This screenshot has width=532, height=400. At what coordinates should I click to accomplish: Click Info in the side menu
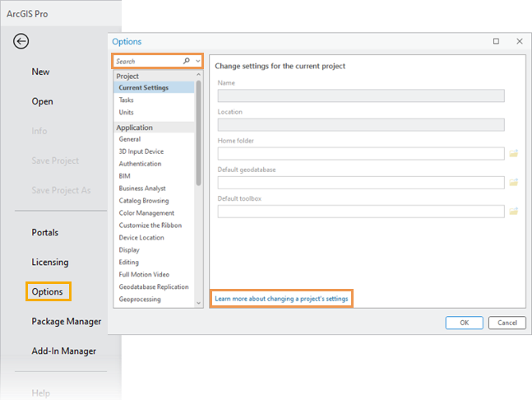point(39,131)
